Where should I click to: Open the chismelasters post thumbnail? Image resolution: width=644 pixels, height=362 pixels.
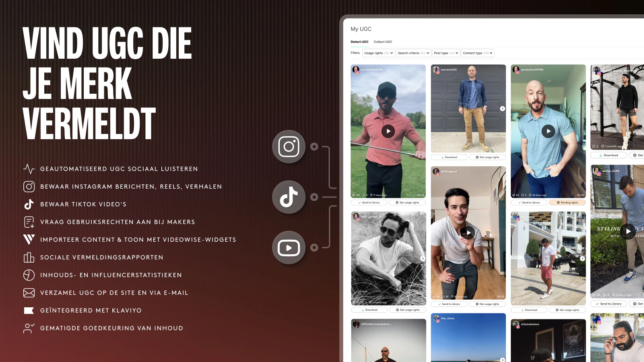click(548, 340)
